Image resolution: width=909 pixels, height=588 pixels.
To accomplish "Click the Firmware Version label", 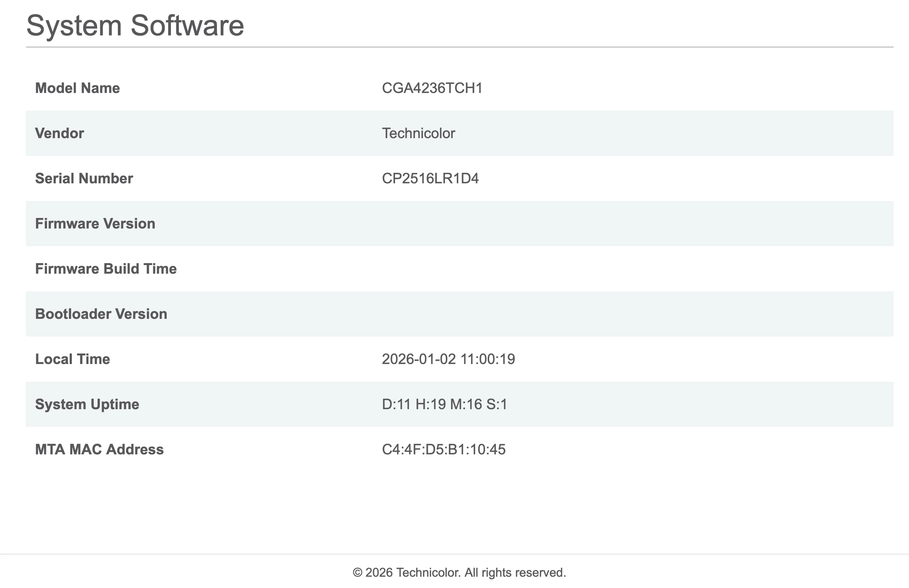I will (x=95, y=224).
